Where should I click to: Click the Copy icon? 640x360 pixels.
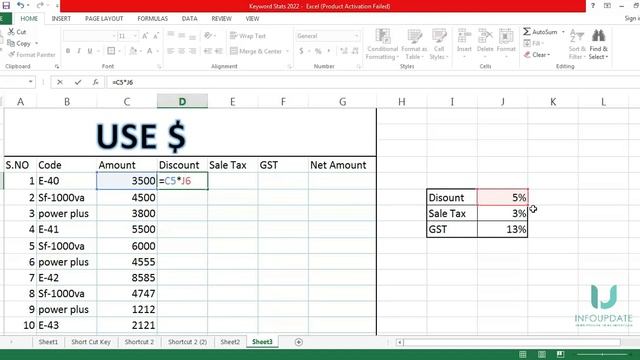(x=11, y=43)
